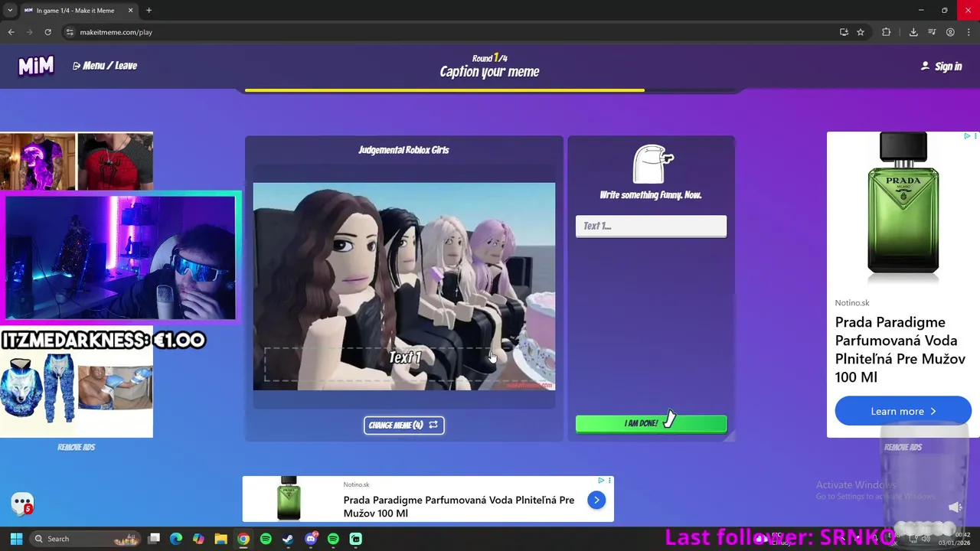Install the app via address bar icon
980x551 pixels.
(844, 32)
